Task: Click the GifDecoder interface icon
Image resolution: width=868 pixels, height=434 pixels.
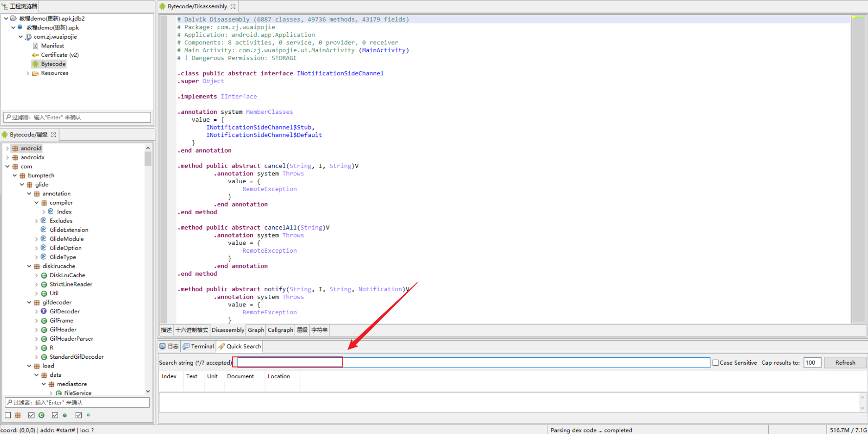Action: point(44,311)
